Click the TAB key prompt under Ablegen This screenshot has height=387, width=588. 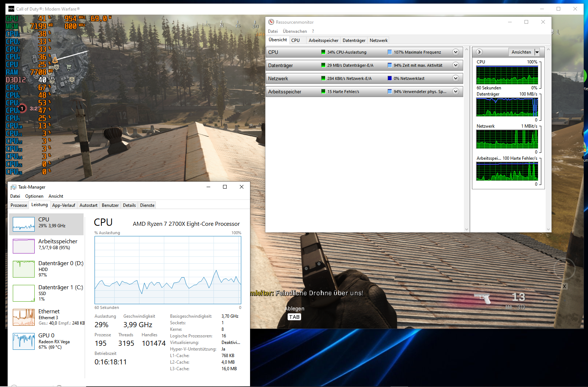(294, 317)
